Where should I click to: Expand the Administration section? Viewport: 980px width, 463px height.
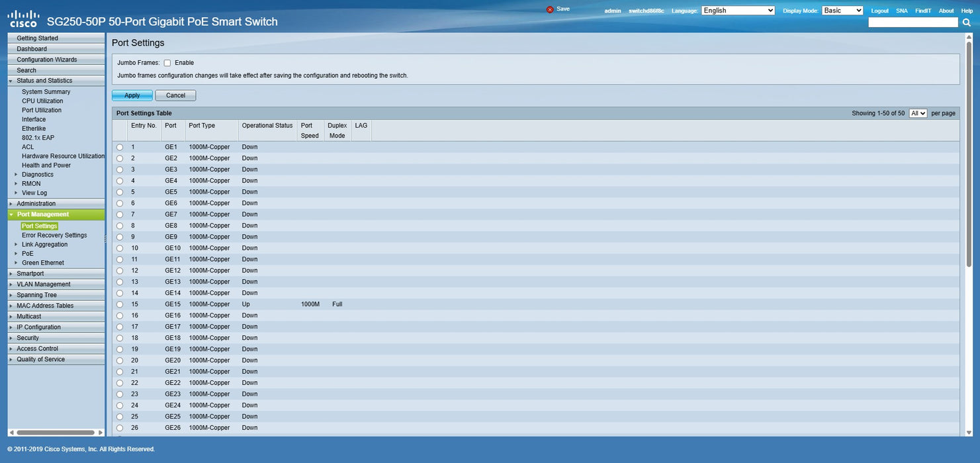point(56,204)
